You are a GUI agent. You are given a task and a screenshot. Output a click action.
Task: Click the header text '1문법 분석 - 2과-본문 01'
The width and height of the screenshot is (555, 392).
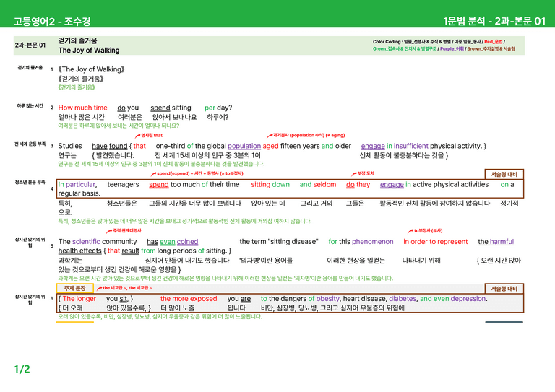(x=494, y=21)
